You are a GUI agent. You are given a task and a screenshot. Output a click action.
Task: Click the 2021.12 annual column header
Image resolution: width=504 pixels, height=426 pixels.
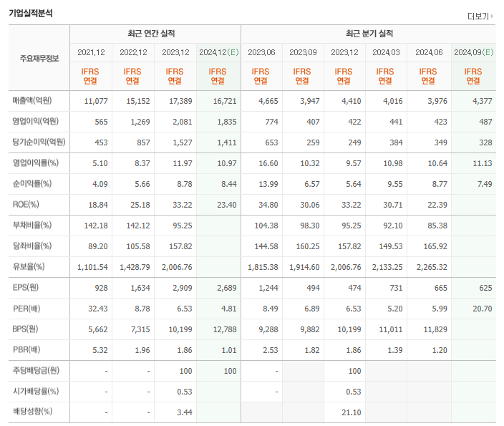(x=92, y=52)
